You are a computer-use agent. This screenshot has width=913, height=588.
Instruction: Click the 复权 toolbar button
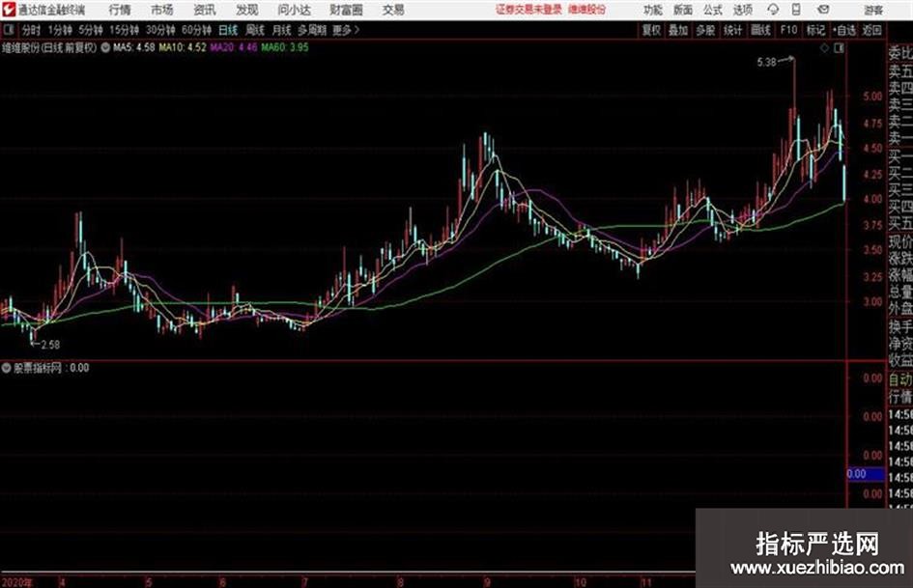pos(651,30)
